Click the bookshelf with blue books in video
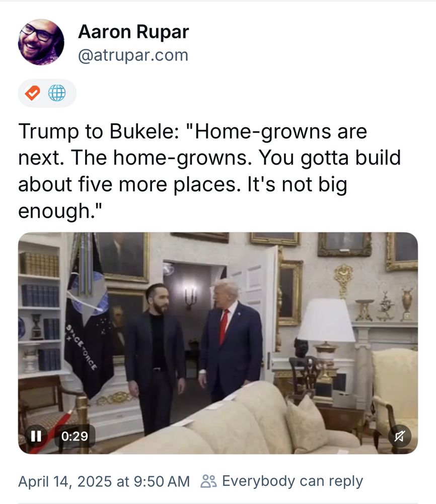Image resolution: width=436 pixels, height=504 pixels. tap(40, 305)
